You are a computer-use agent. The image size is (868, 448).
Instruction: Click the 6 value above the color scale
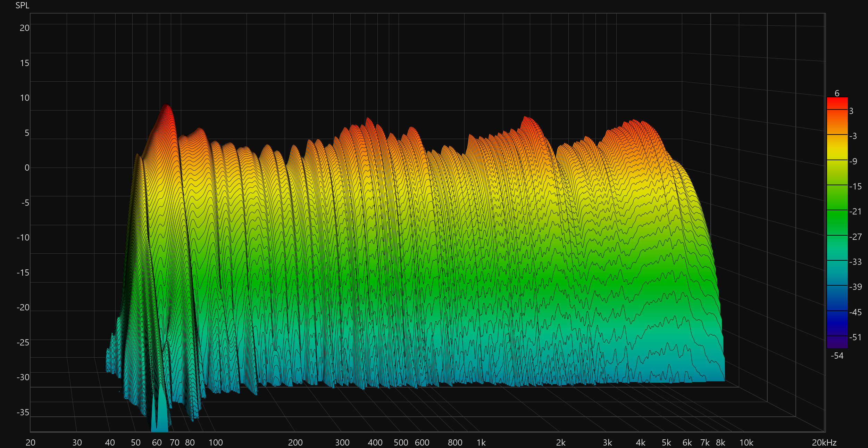[837, 93]
